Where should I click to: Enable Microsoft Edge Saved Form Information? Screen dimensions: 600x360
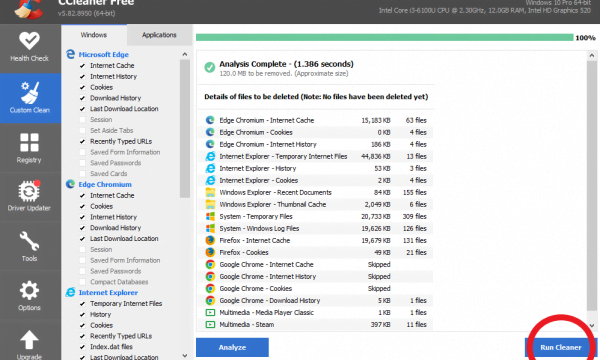[x=82, y=152]
